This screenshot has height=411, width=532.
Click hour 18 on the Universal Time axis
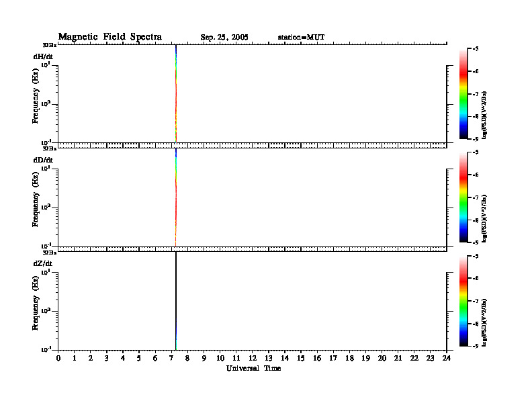pos(349,358)
